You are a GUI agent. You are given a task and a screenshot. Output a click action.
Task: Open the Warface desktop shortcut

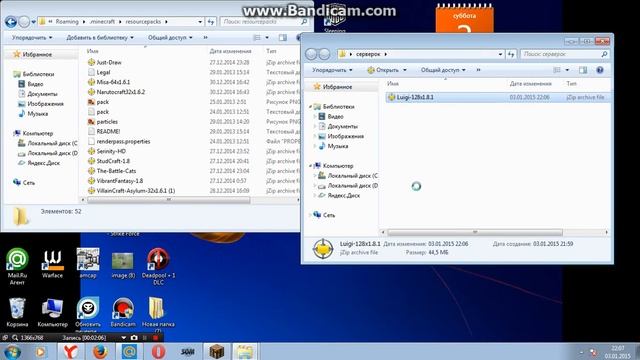tap(53, 264)
